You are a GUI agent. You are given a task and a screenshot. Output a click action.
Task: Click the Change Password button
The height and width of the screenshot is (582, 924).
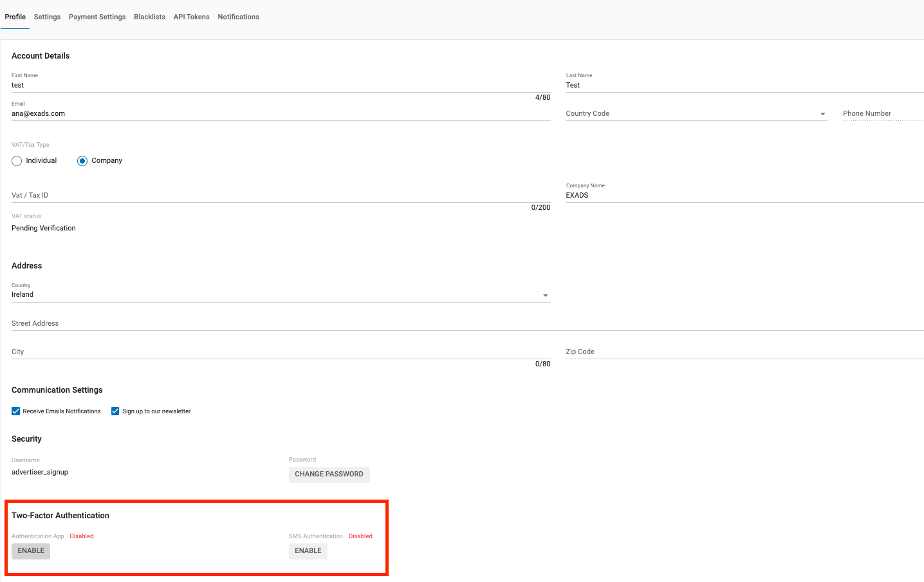click(329, 474)
